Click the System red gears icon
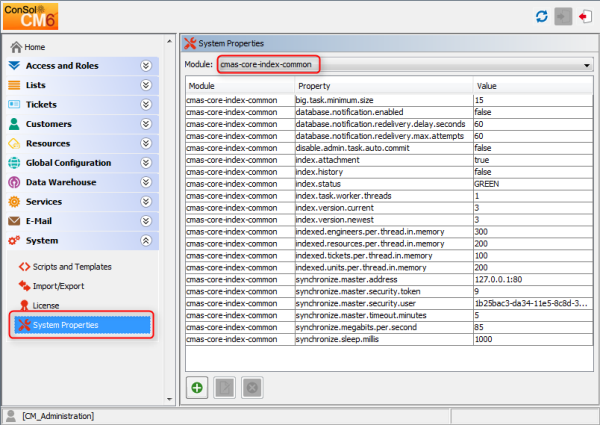Viewport: 600px width, 425px height. click(14, 241)
